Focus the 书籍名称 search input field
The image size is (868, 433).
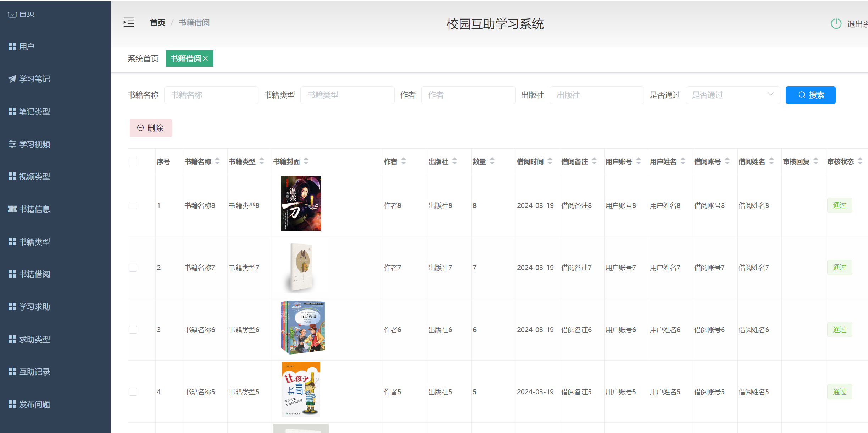211,95
